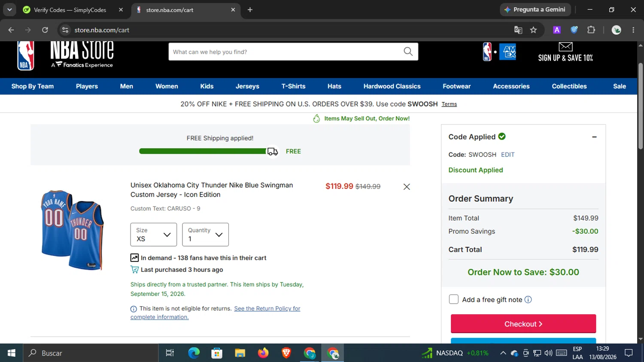Show hidden system tray icons
The width and height of the screenshot is (644, 362).
503,353
